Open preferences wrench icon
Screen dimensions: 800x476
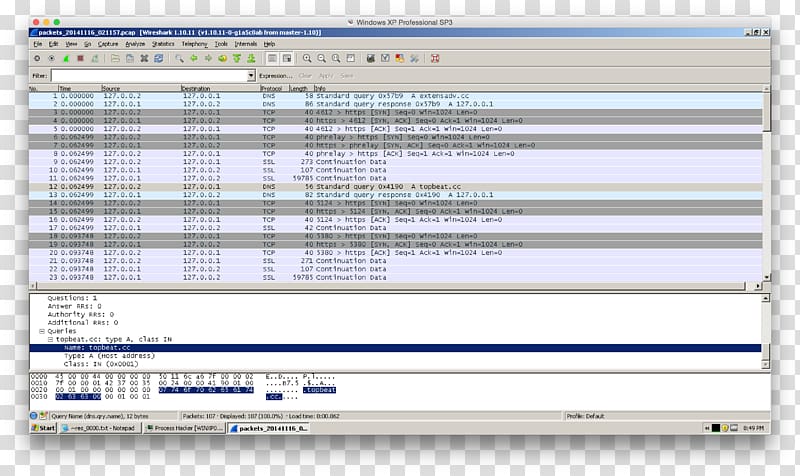coord(414,59)
